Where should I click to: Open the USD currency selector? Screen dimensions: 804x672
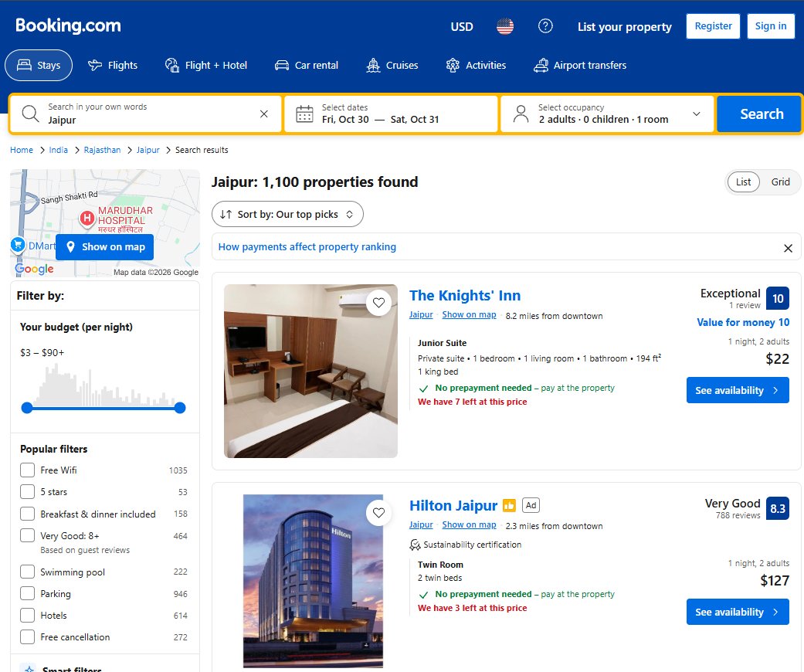point(462,27)
